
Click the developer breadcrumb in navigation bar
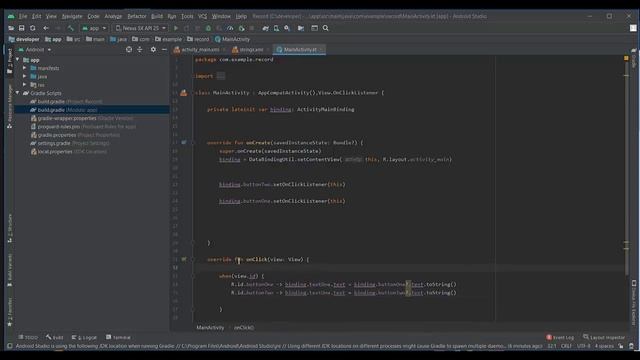click(x=24, y=39)
